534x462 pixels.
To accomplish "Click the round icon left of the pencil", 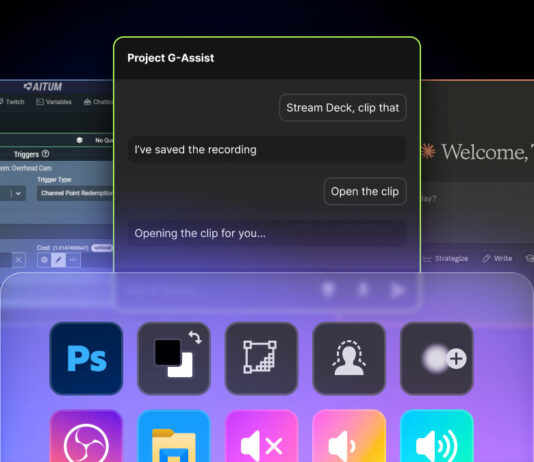I will [x=44, y=260].
